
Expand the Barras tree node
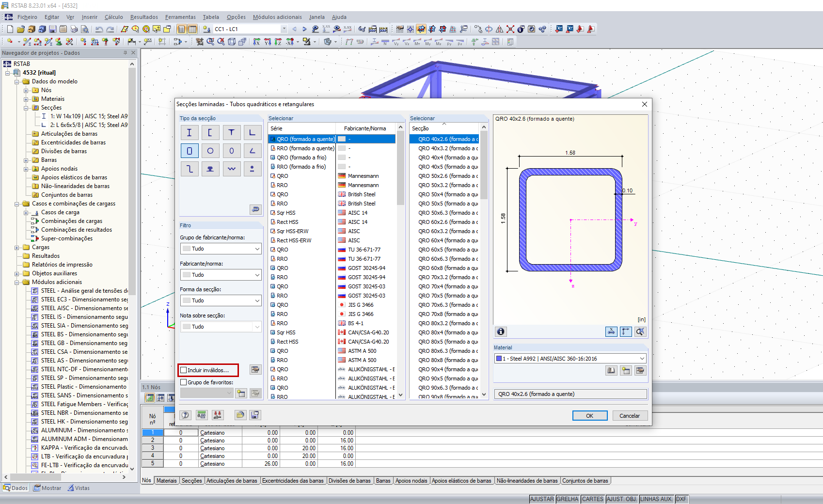click(26, 160)
